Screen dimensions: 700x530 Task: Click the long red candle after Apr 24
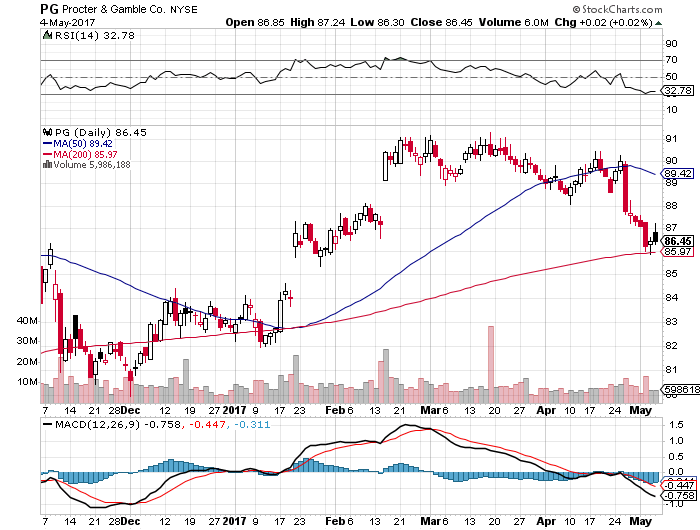[625, 188]
